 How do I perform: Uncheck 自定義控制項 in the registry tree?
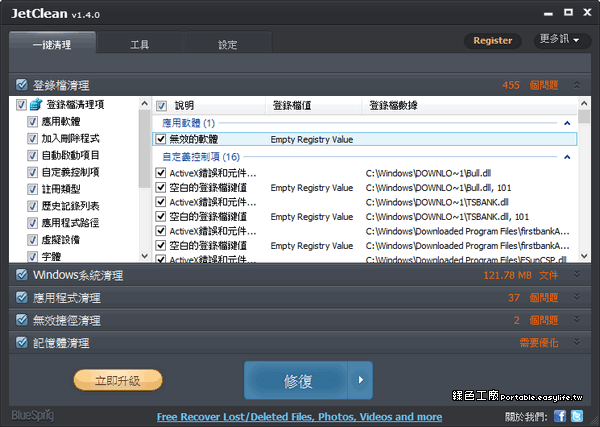coord(33,172)
